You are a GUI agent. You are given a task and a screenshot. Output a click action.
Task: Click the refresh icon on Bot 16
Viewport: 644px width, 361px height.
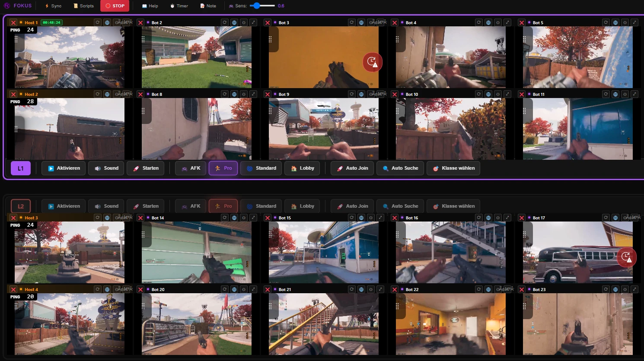[x=479, y=218]
